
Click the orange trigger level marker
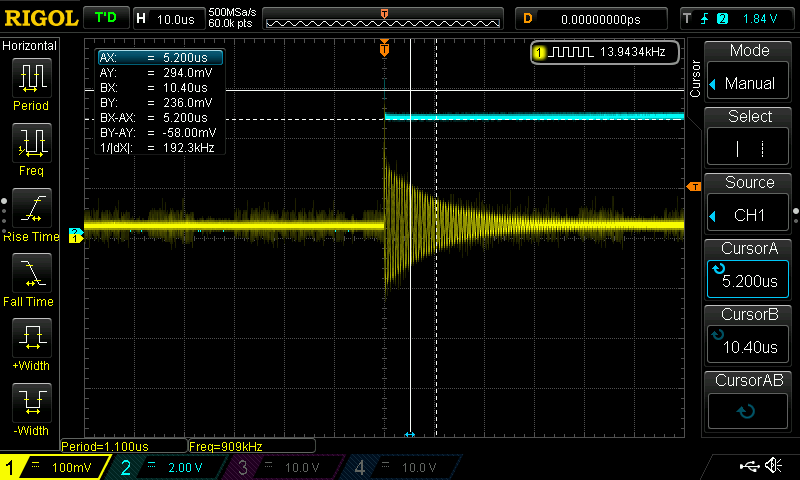tap(692, 187)
